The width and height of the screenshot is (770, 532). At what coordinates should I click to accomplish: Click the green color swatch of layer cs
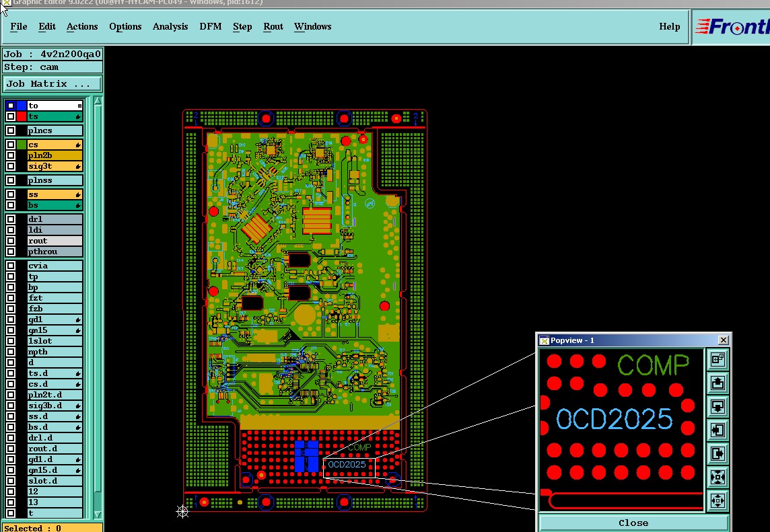[x=22, y=145]
